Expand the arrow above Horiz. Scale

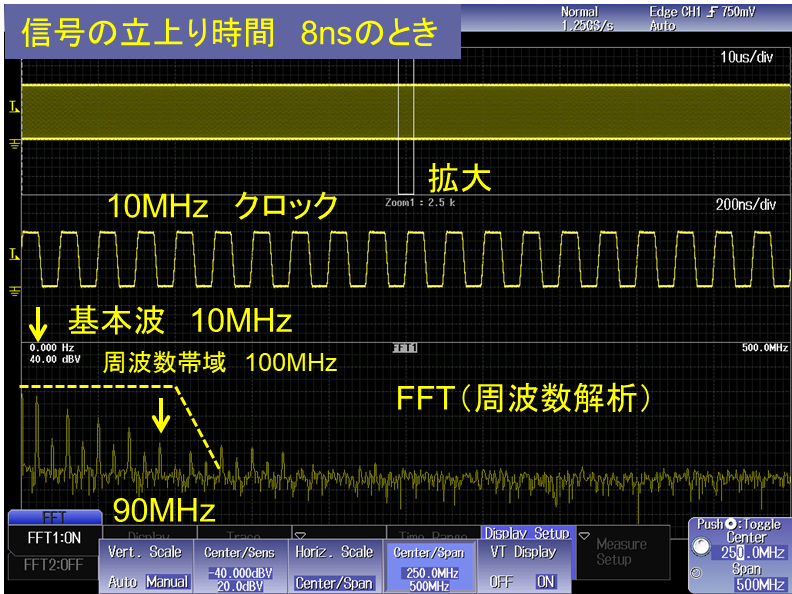coord(299,535)
